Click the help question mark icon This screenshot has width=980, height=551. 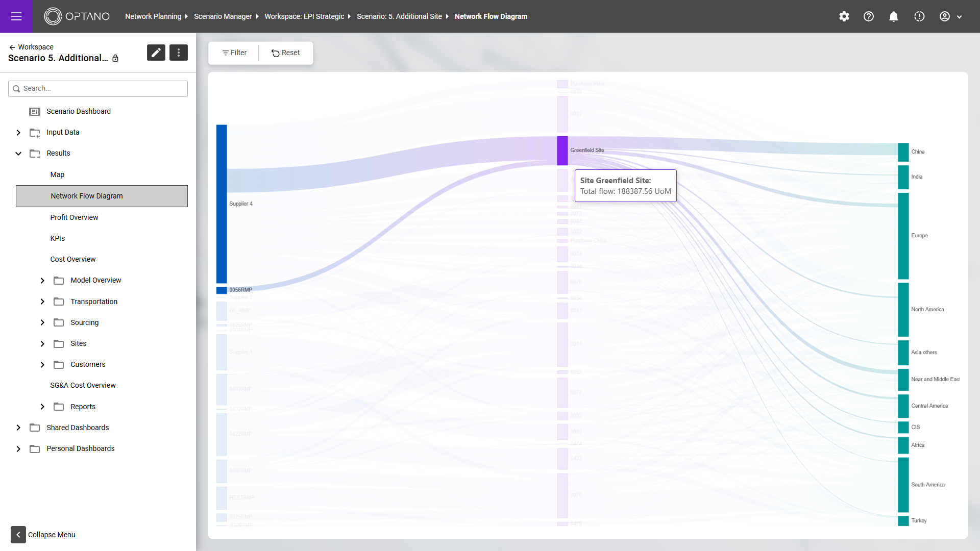869,16
